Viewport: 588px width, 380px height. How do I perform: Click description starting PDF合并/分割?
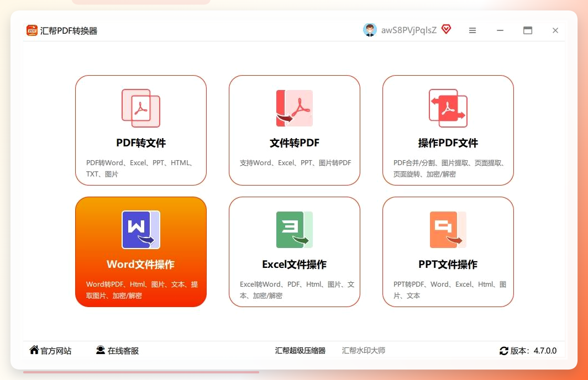[x=450, y=168]
